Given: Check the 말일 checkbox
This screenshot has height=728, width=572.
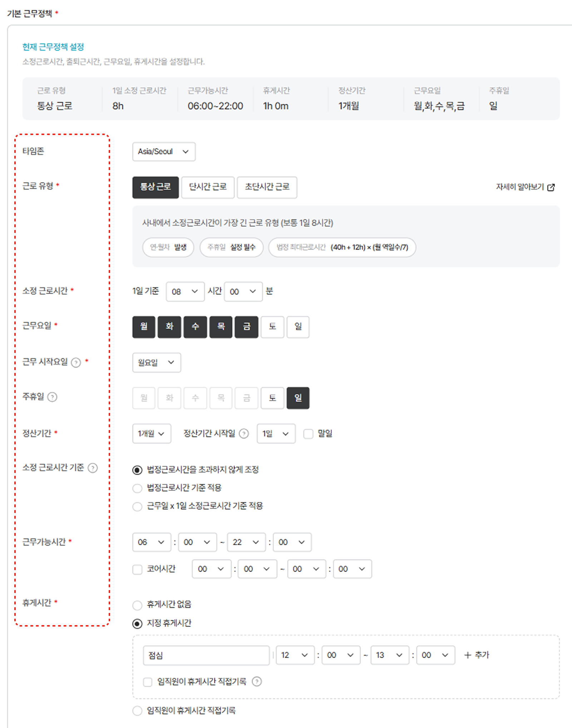Looking at the screenshot, I should pyautogui.click(x=308, y=434).
